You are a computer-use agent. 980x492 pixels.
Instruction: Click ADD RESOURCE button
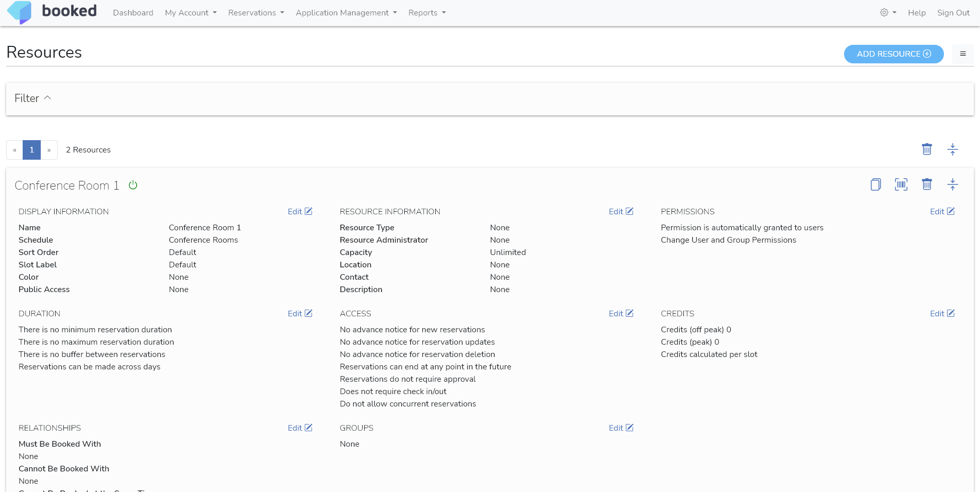tap(893, 54)
